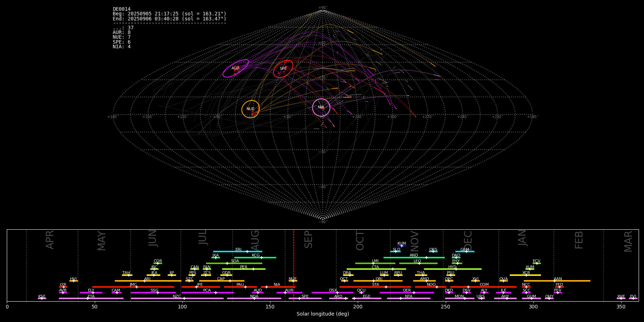Click the DE0014 station title text
The height and width of the screenshot is (322, 644).
[x=122, y=9]
